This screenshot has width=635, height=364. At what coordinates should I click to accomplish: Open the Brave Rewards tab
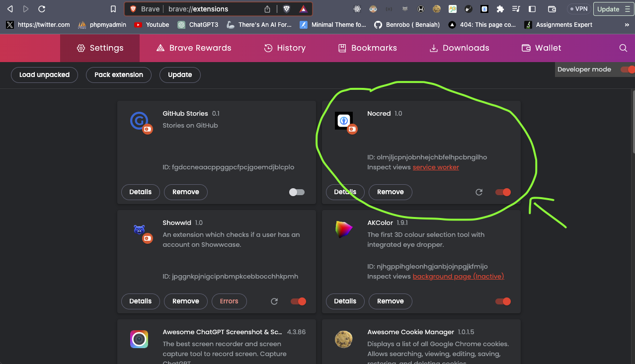click(x=193, y=48)
